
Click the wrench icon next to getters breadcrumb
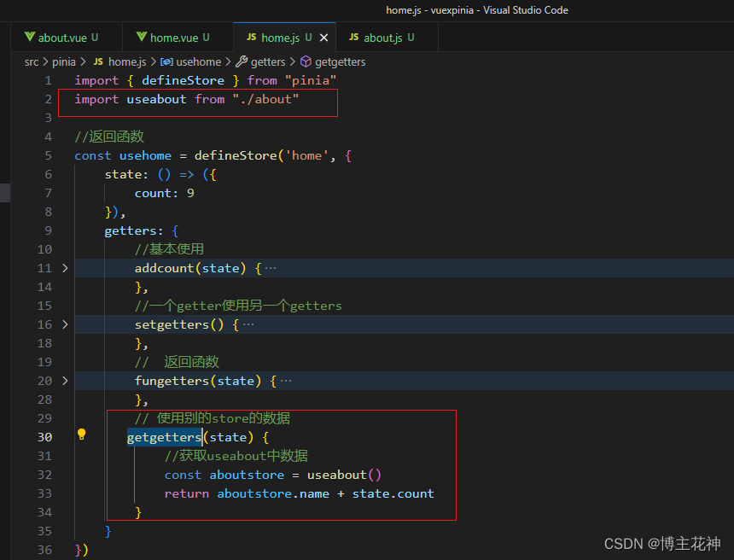pyautogui.click(x=242, y=61)
